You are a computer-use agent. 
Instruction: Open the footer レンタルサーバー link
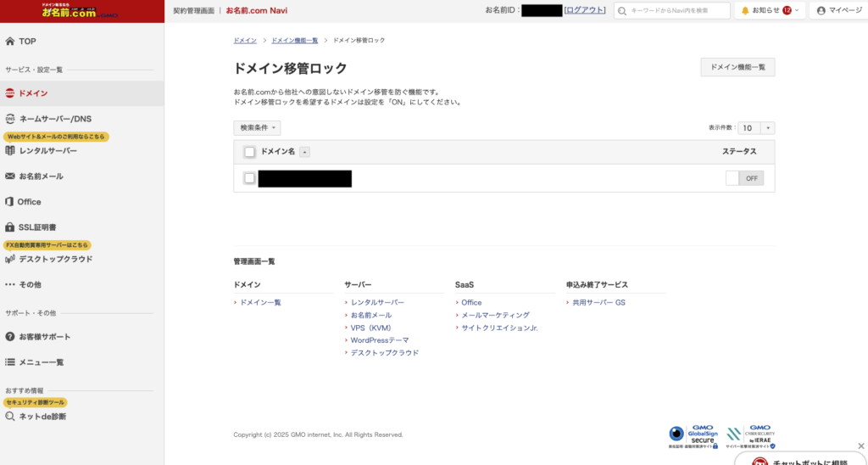(377, 303)
